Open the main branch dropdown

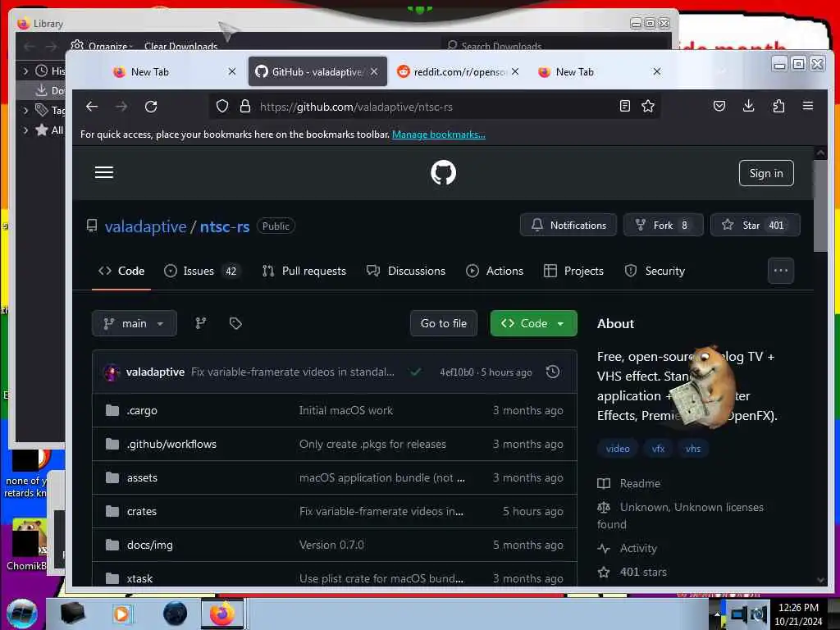click(134, 323)
